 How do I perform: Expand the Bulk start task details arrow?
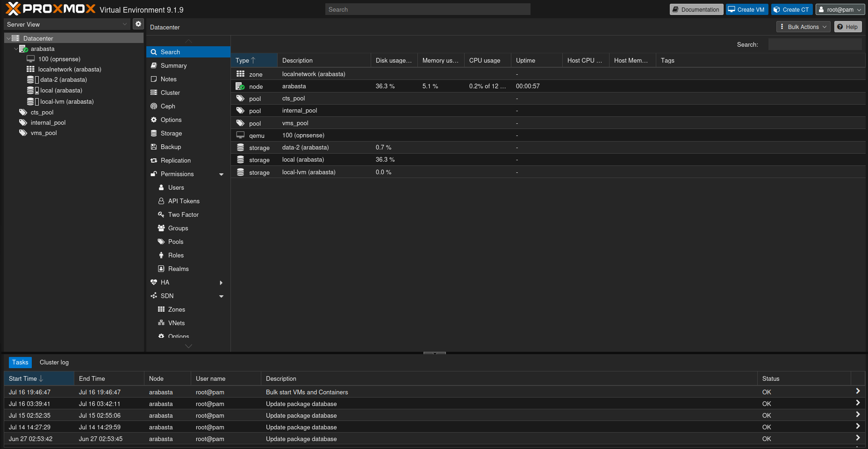coord(858,391)
